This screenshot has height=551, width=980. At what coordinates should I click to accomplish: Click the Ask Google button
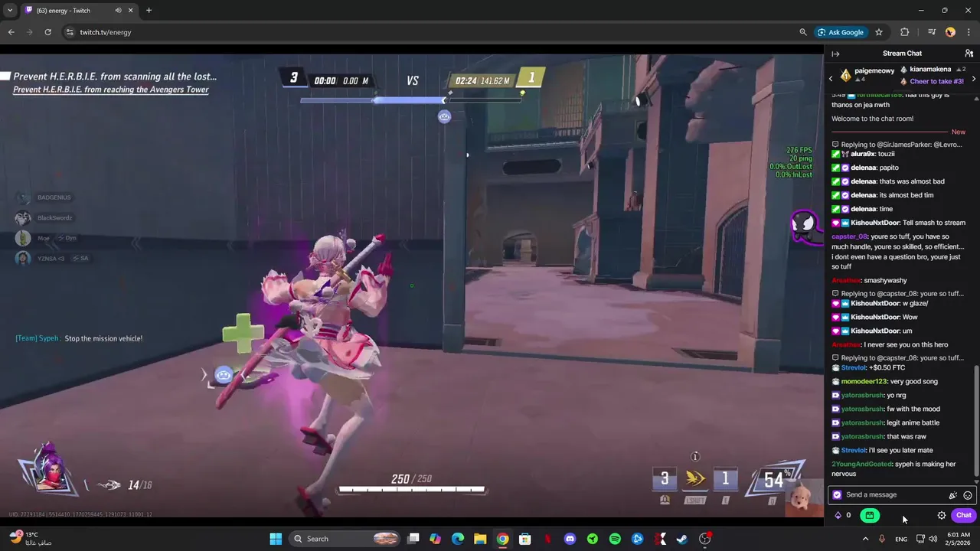[841, 32]
